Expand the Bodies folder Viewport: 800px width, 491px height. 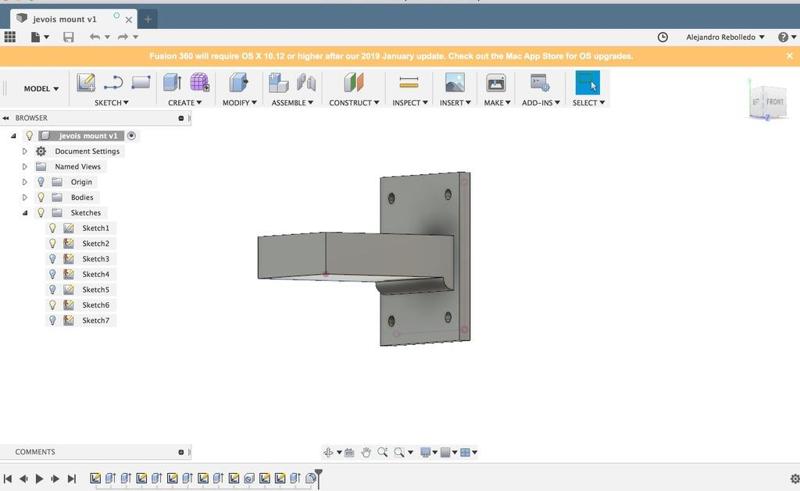[24, 197]
